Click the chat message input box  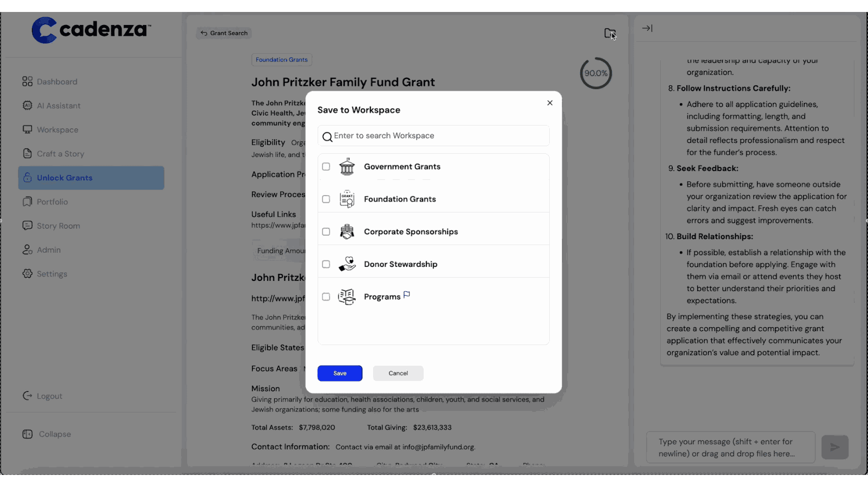click(730, 448)
